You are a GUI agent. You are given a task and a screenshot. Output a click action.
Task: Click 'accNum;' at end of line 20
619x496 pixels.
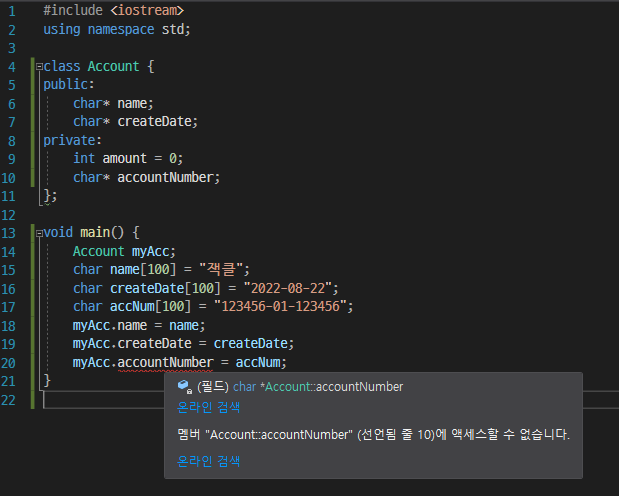[x=261, y=362]
